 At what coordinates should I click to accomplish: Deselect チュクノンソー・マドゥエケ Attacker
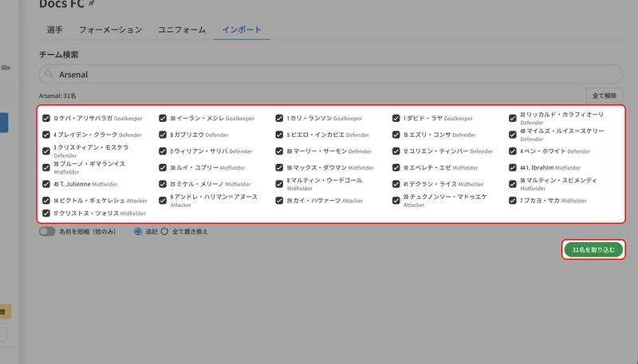pos(396,200)
